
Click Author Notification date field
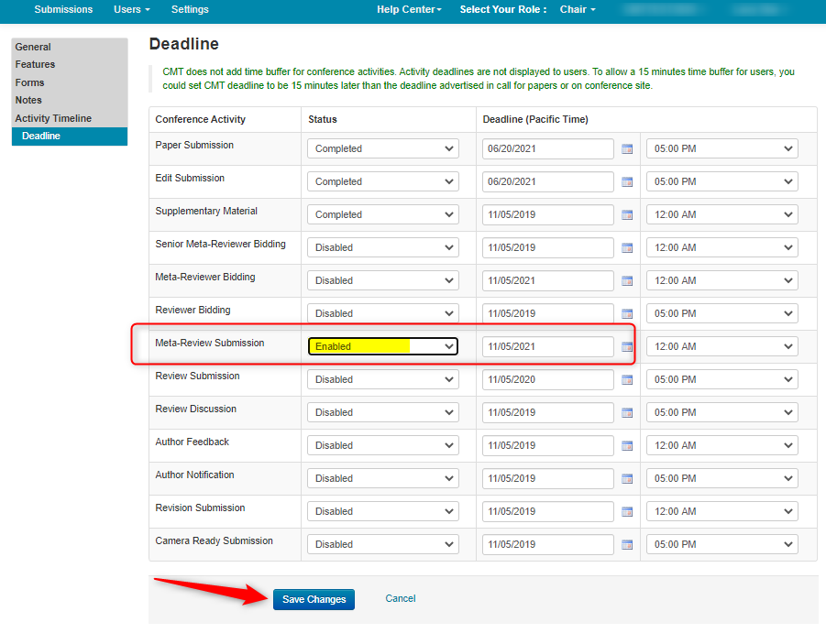tap(548, 478)
